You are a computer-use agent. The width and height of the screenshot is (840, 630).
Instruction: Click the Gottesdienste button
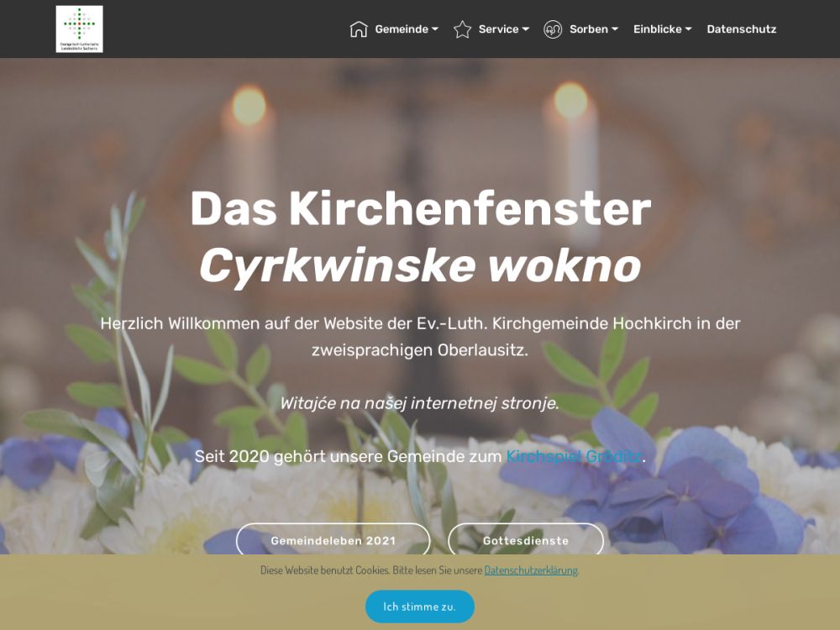click(526, 540)
